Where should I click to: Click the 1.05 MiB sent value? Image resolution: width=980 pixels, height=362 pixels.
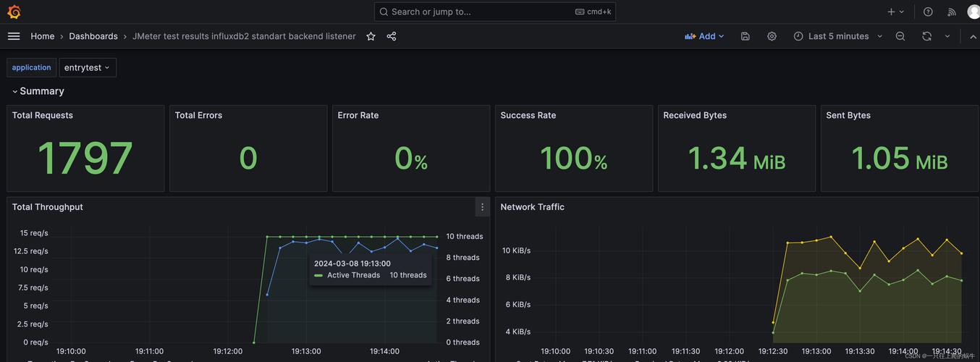click(x=900, y=159)
